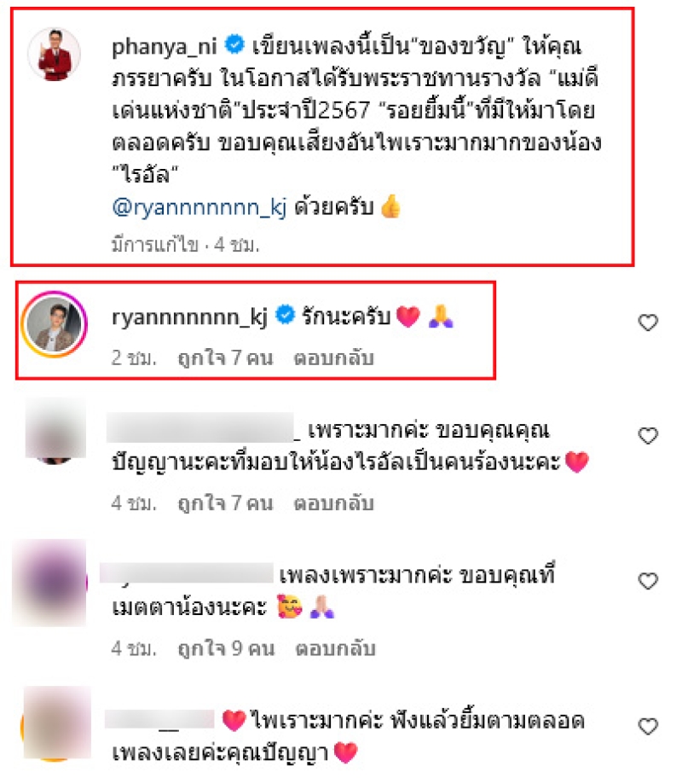Open blurred purple avatar of third commenter

point(50,583)
